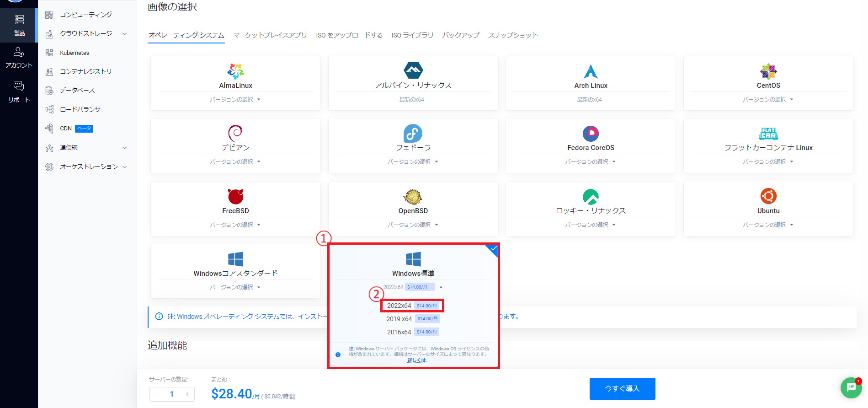The width and height of the screenshot is (868, 408).
Task: Open the Windows Standard (Windows標準) version dropdown arrow
Action: [x=441, y=287]
